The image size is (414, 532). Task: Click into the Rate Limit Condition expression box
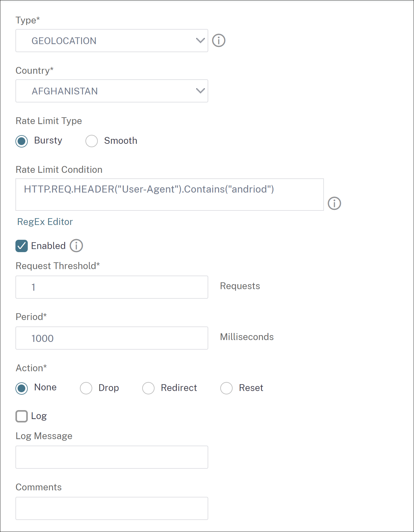[x=170, y=195]
